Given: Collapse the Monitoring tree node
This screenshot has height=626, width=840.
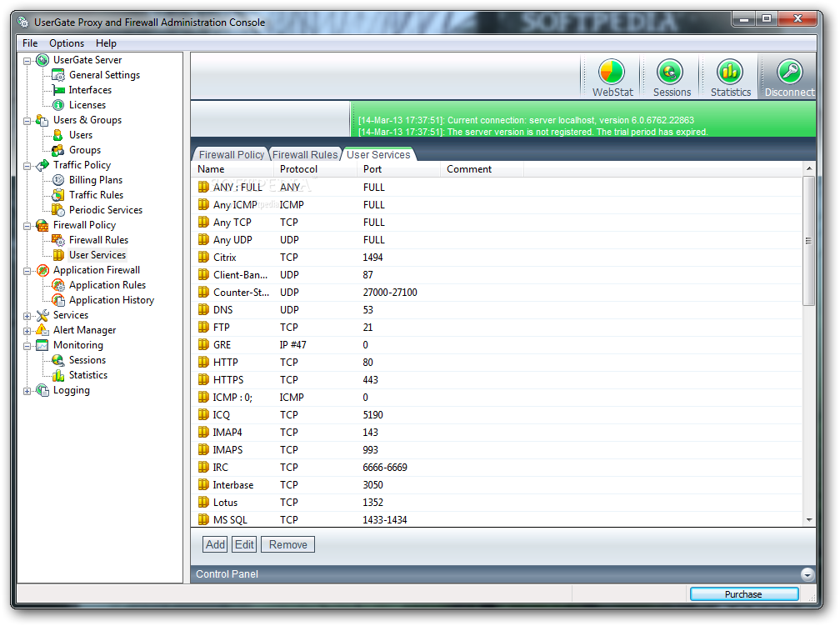Looking at the screenshot, I should click(x=27, y=346).
